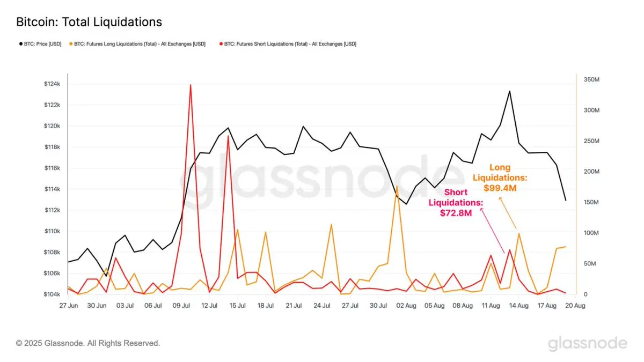Select the 20 Aug x-axis date label

tap(576, 306)
